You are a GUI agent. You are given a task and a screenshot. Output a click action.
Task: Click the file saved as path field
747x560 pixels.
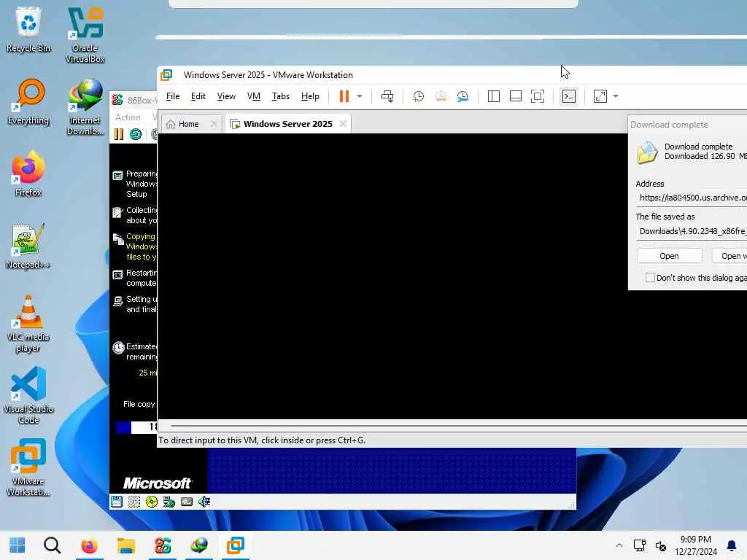692,231
